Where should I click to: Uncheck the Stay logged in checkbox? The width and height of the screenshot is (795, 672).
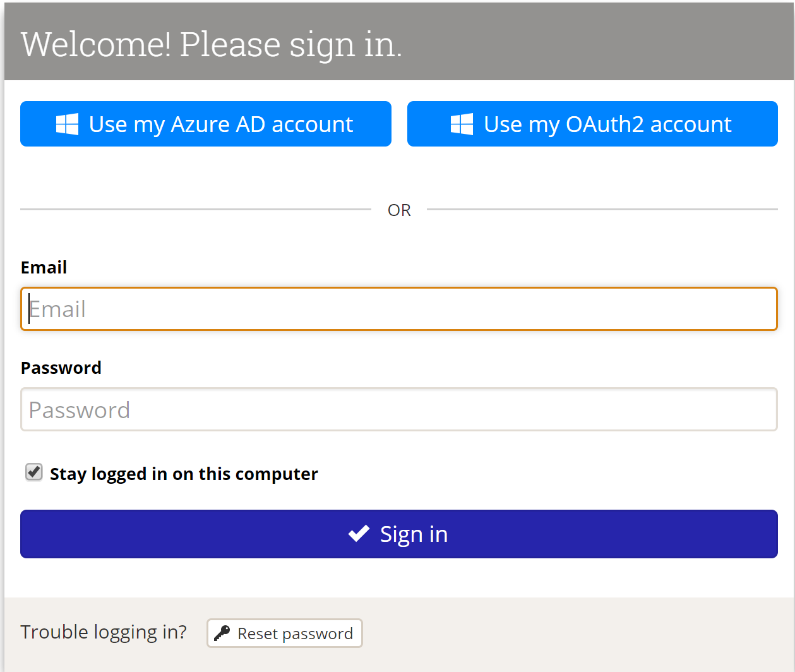pyautogui.click(x=34, y=472)
